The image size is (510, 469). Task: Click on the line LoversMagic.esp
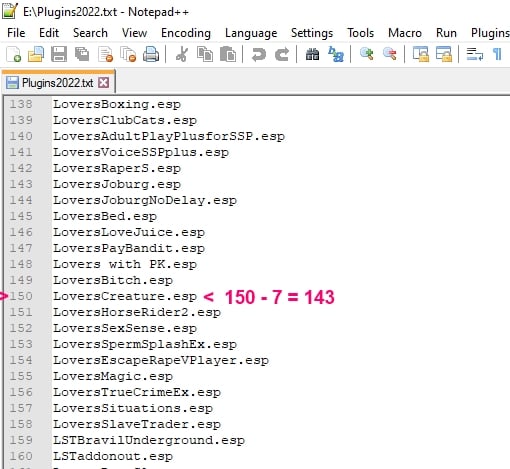[113, 376]
